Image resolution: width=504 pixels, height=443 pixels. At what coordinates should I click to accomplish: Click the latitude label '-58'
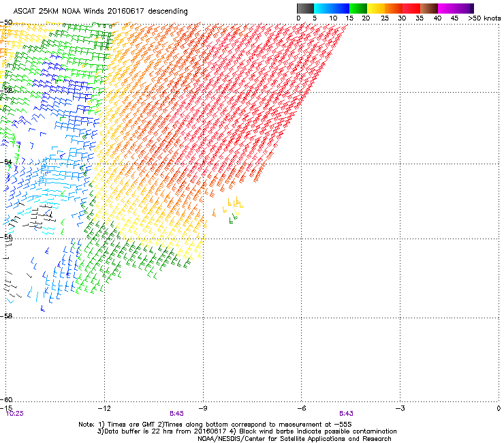6,316
